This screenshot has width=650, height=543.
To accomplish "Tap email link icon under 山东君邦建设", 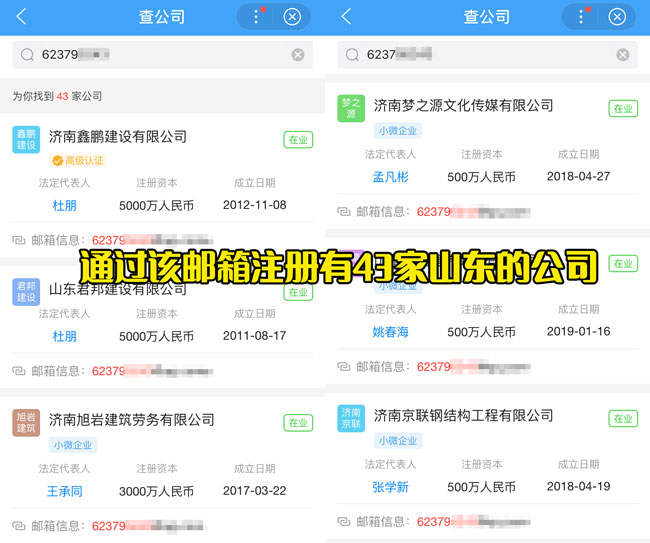I will (x=19, y=371).
